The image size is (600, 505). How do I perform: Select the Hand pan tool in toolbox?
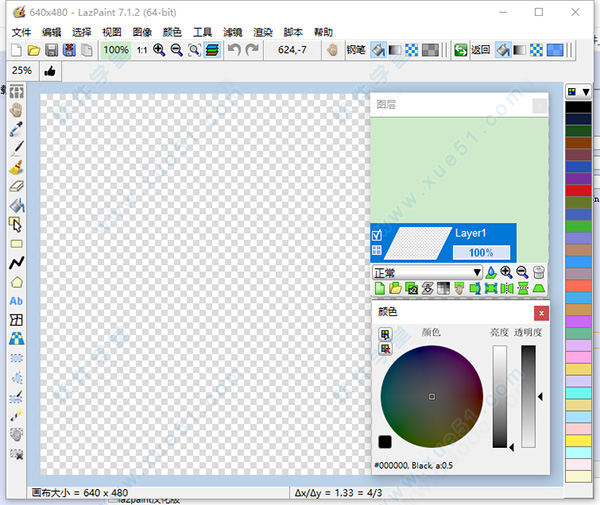(16, 110)
